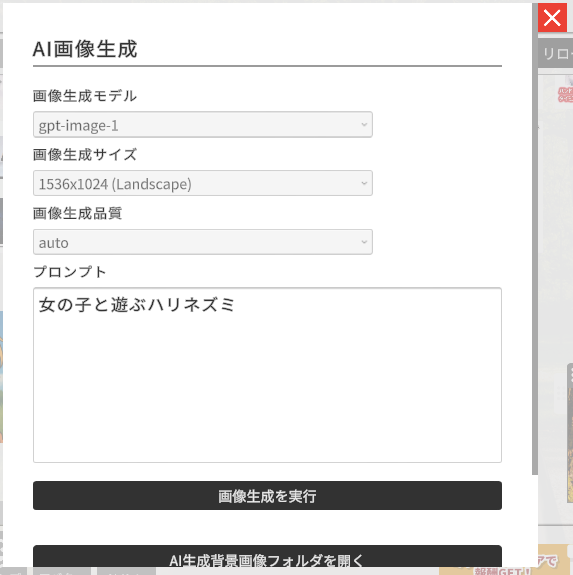Image resolution: width=573 pixels, height=575 pixels.
Task: Close the AI画像生成 dialog with red X
Action: (552, 18)
